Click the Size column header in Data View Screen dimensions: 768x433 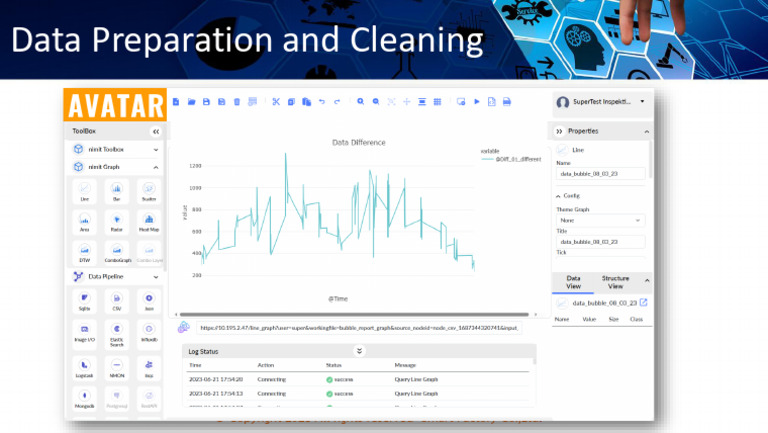614,319
